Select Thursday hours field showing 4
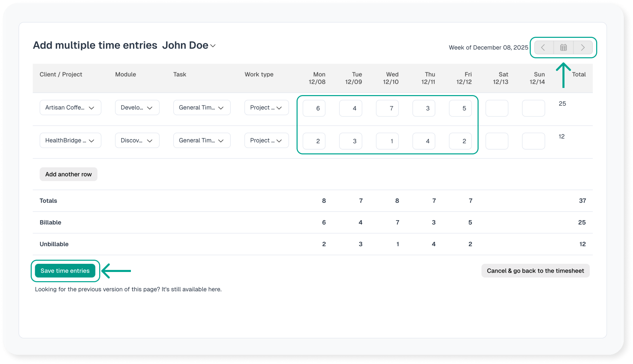Viewport: 633px width, 364px height. point(424,141)
